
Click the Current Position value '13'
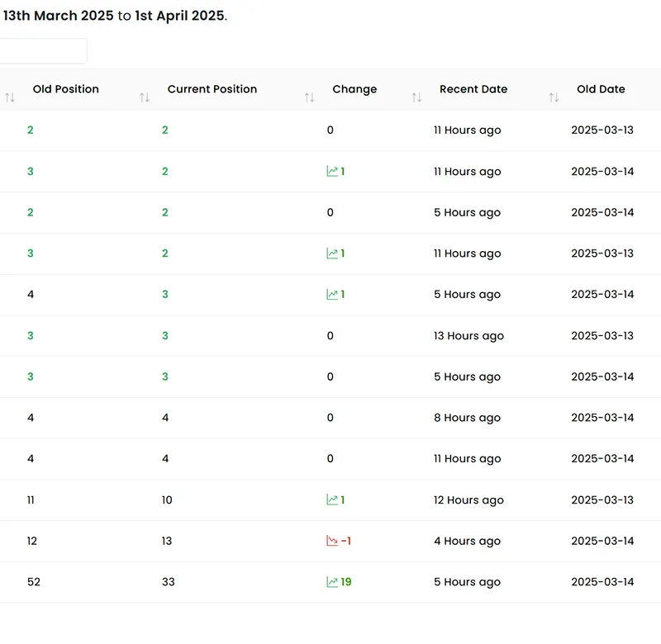click(167, 541)
